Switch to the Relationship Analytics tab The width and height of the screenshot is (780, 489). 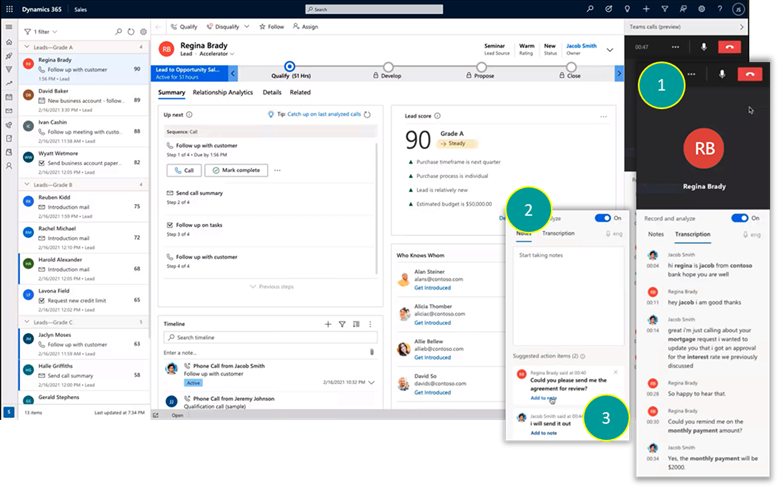point(223,92)
